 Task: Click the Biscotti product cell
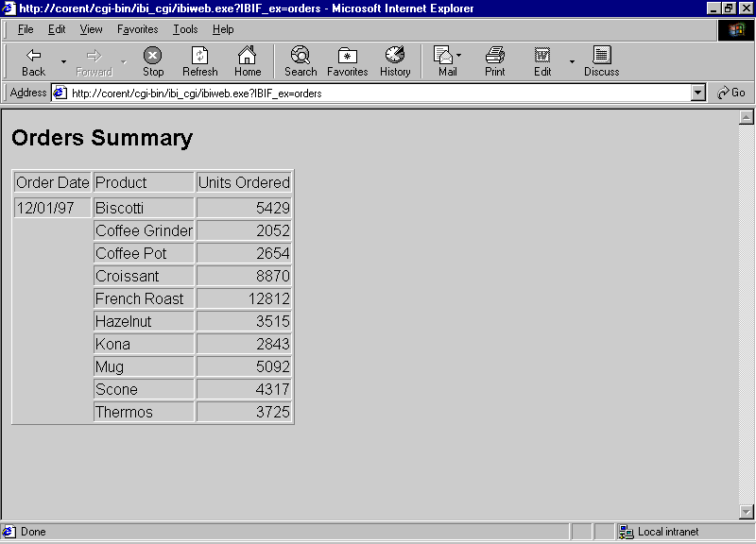pyautogui.click(x=144, y=208)
